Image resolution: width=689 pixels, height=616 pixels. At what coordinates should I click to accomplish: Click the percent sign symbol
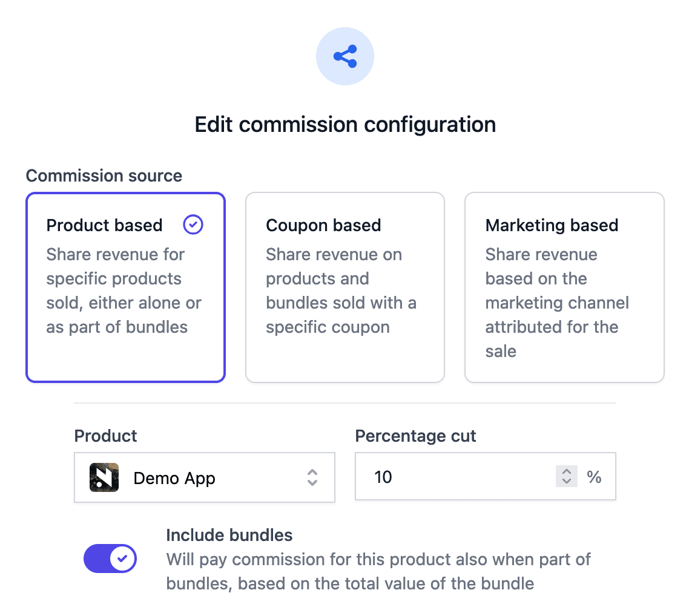[594, 477]
